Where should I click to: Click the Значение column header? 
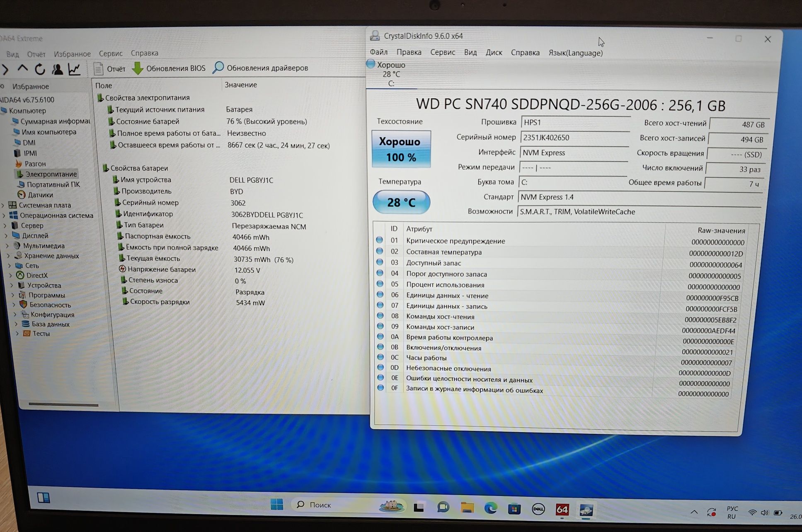tap(241, 85)
